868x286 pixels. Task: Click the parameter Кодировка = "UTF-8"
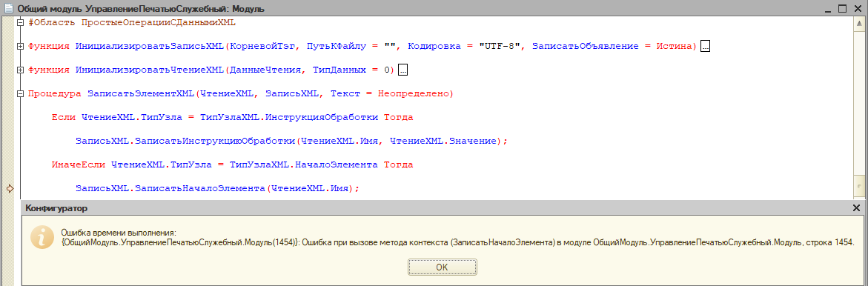(x=465, y=47)
